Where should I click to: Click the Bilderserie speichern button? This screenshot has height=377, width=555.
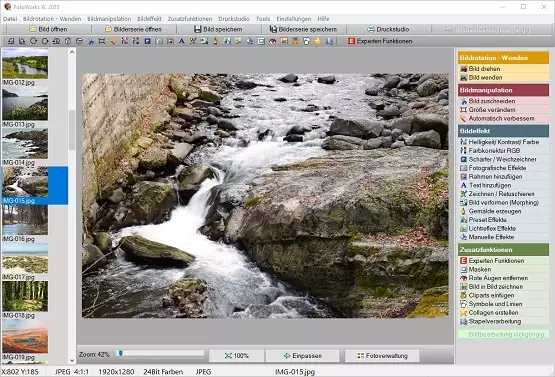[303, 29]
